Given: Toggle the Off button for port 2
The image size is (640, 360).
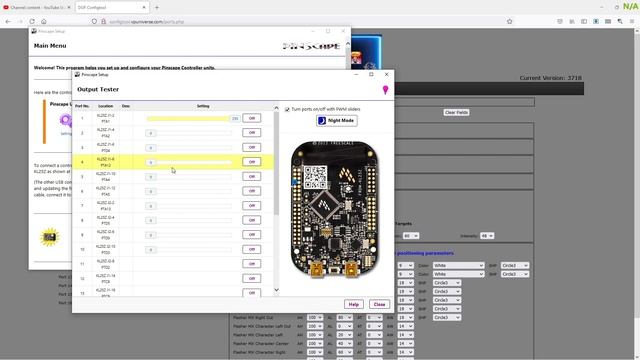Looking at the screenshot, I should [x=251, y=133].
